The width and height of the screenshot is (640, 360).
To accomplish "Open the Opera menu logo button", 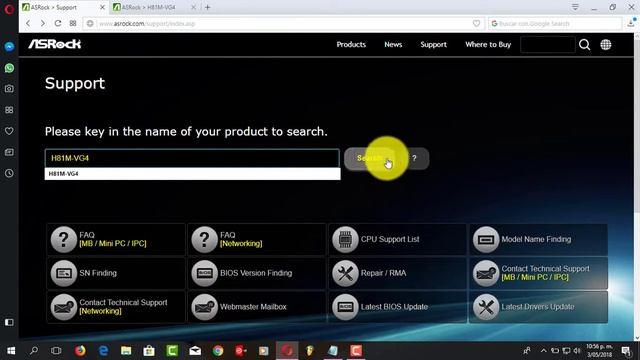I will pyautogui.click(x=9, y=8).
